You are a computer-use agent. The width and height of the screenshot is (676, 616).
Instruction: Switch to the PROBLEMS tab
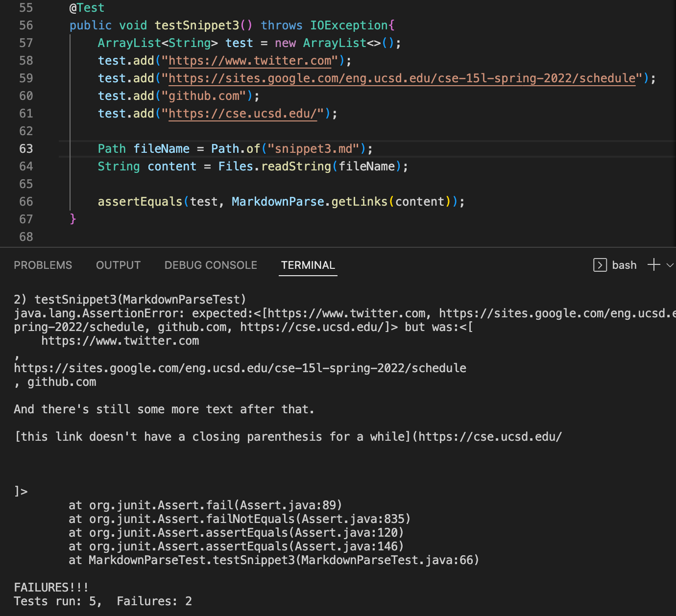(43, 265)
